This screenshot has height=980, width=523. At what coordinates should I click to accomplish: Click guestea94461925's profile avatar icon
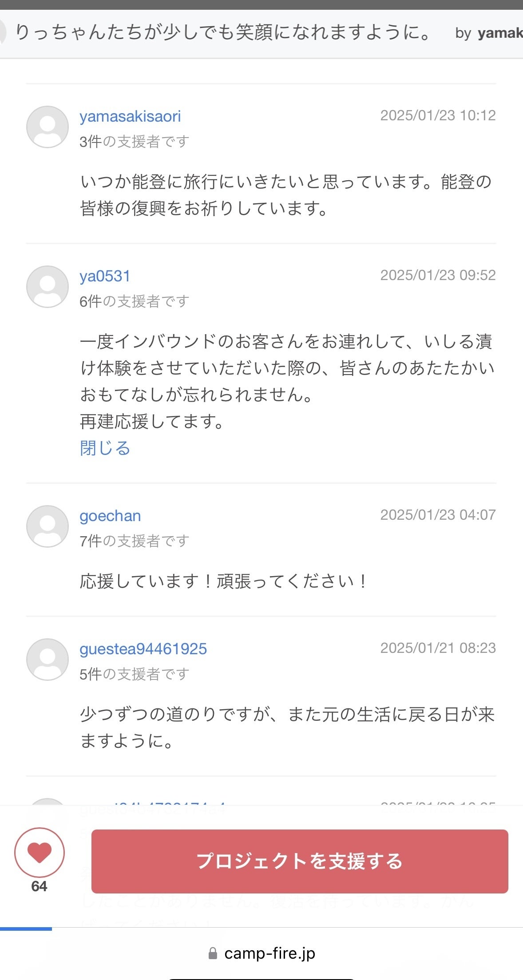48,660
